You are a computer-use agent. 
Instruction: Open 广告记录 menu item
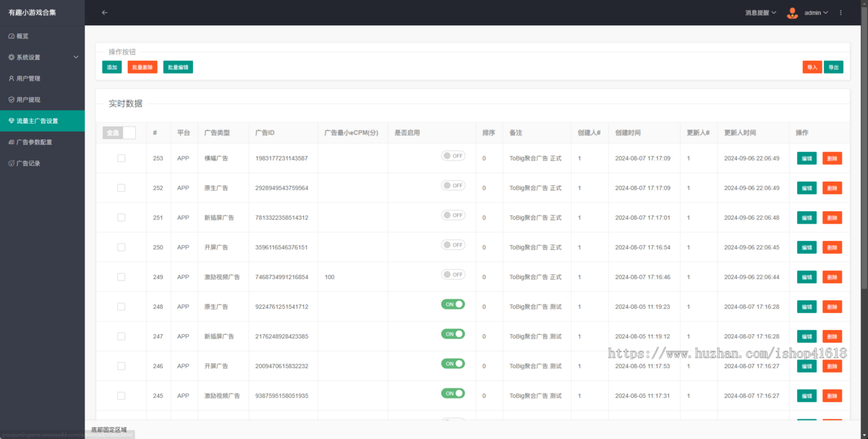click(42, 163)
